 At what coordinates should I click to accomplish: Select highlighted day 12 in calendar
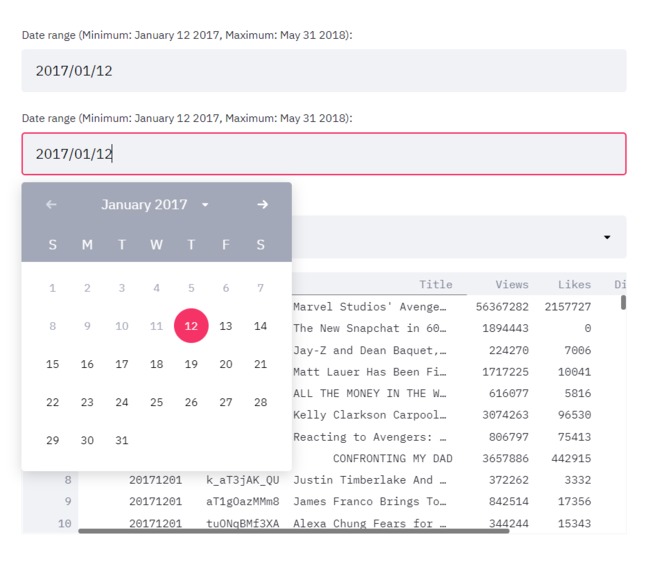(191, 326)
